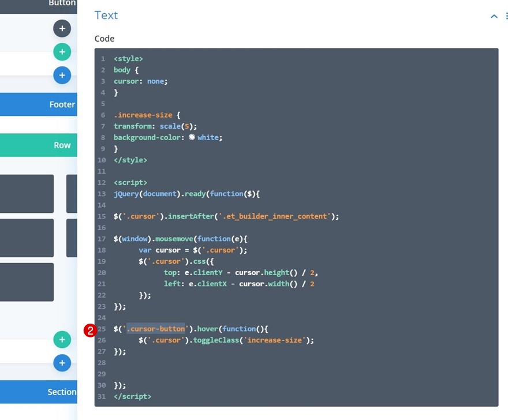Screen dimensions: 508x420
Task: Click the '.increase-size {' selector line
Action: pyautogui.click(x=147, y=115)
